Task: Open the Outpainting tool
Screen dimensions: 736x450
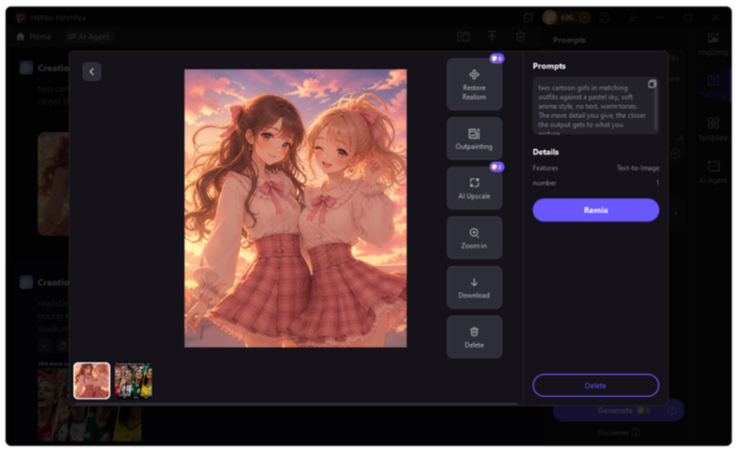Action: click(x=474, y=139)
